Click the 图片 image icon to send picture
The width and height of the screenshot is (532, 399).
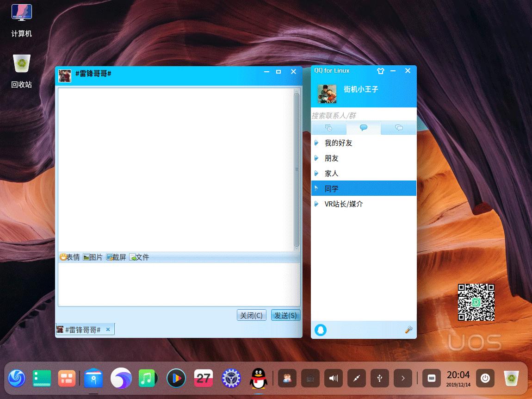click(93, 257)
